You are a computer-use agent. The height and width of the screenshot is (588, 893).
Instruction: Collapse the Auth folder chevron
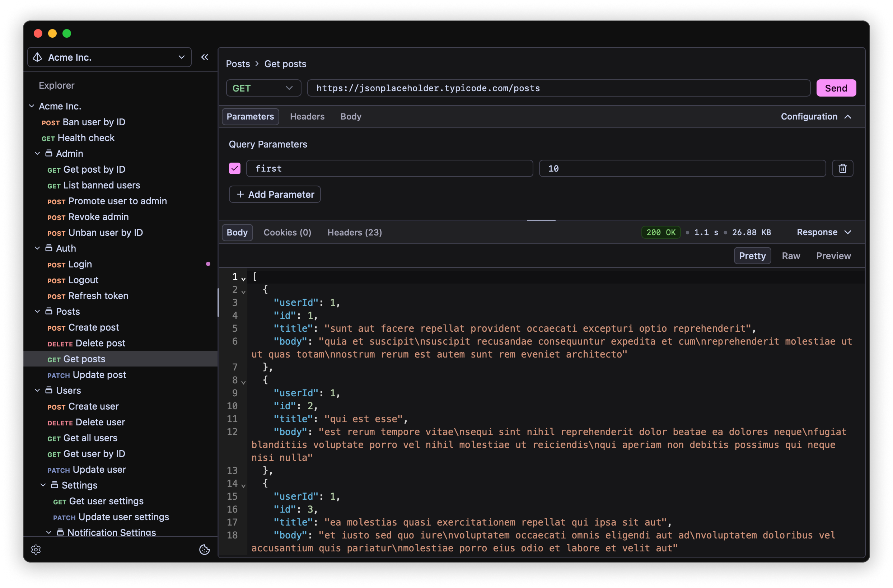click(37, 248)
